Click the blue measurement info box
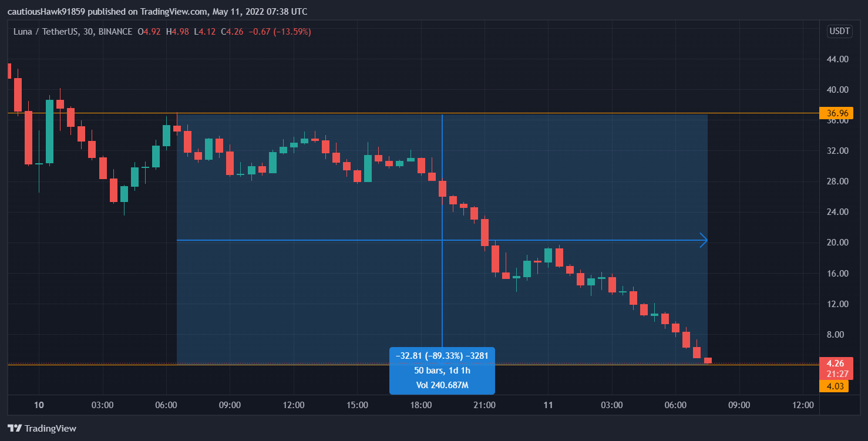This screenshot has width=868, height=441. click(442, 371)
